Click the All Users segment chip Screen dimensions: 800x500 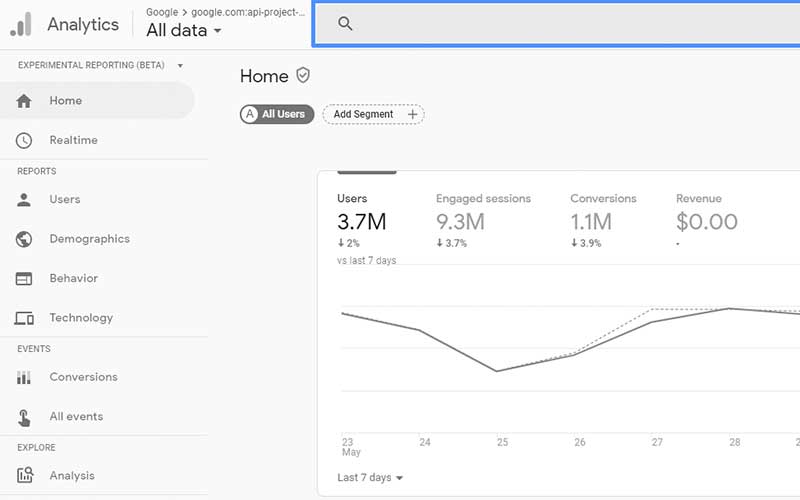pyautogui.click(x=277, y=114)
